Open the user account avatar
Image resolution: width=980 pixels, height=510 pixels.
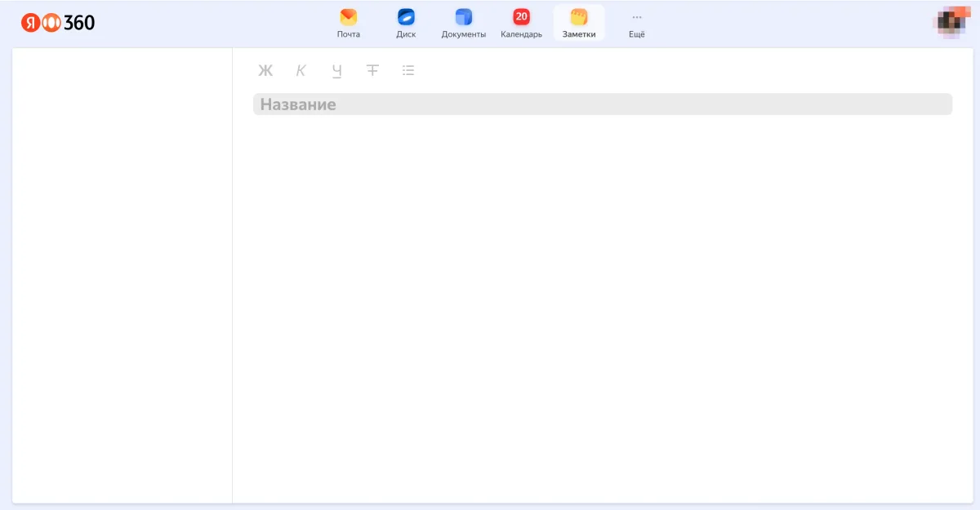[951, 22]
